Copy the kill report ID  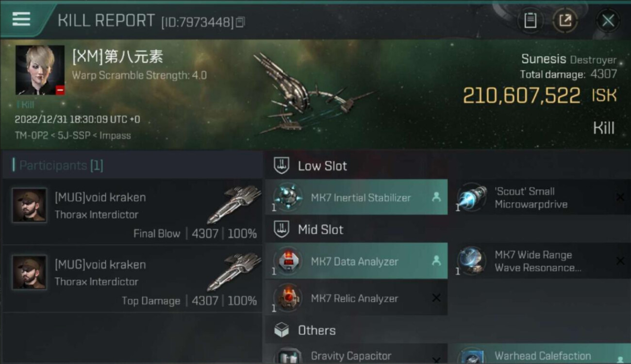click(241, 22)
